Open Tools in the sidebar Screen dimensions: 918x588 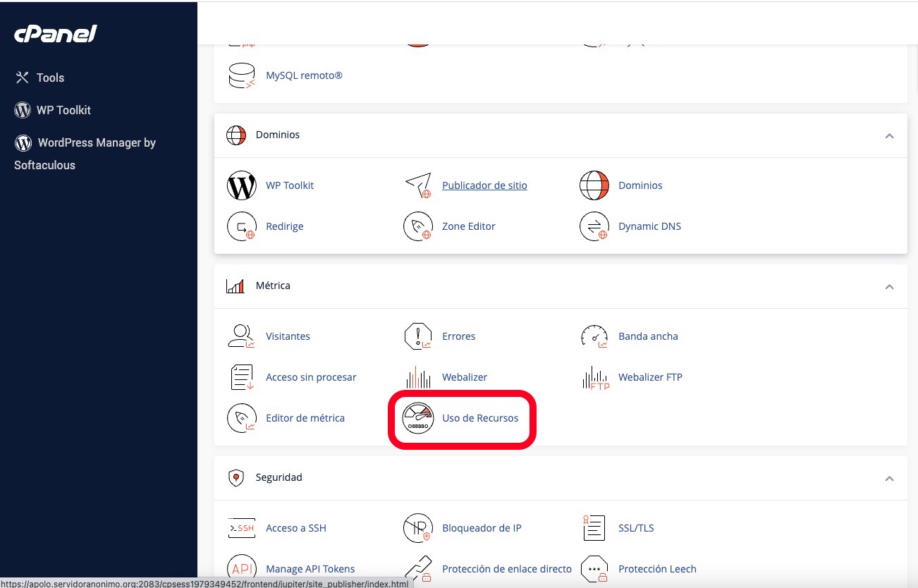tap(49, 78)
